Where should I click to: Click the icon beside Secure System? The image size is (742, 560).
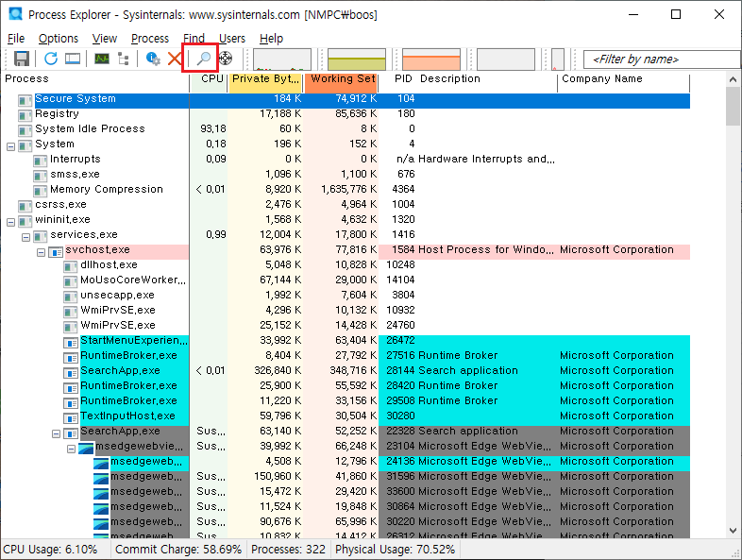point(25,100)
